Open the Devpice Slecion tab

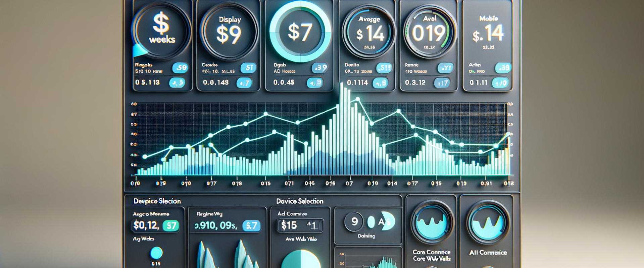point(157,201)
